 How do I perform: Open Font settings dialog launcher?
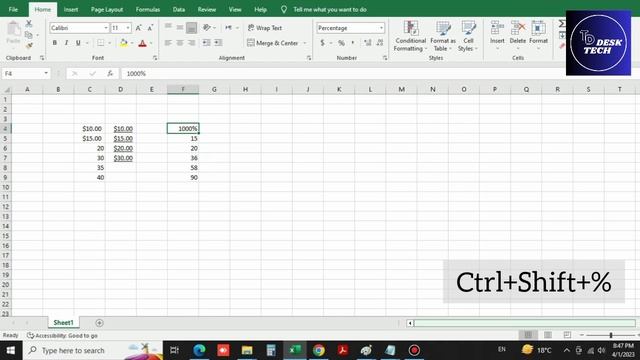[x=155, y=58]
